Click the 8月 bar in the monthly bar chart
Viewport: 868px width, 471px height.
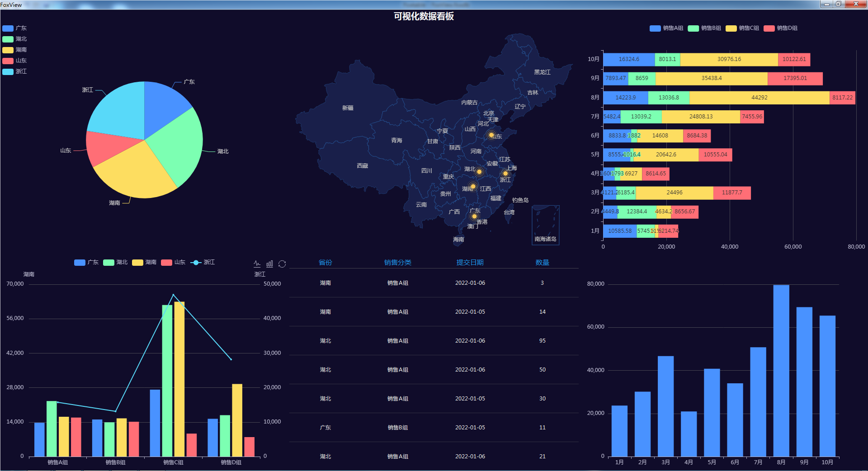[x=781, y=371]
